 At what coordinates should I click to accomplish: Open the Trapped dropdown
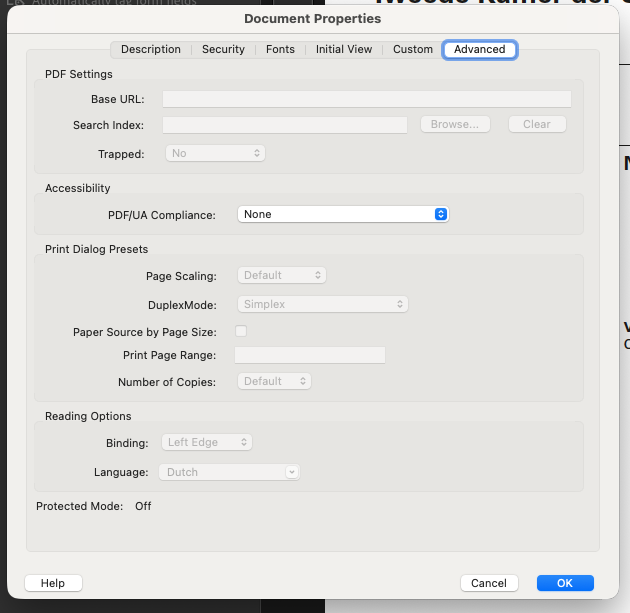tap(215, 154)
